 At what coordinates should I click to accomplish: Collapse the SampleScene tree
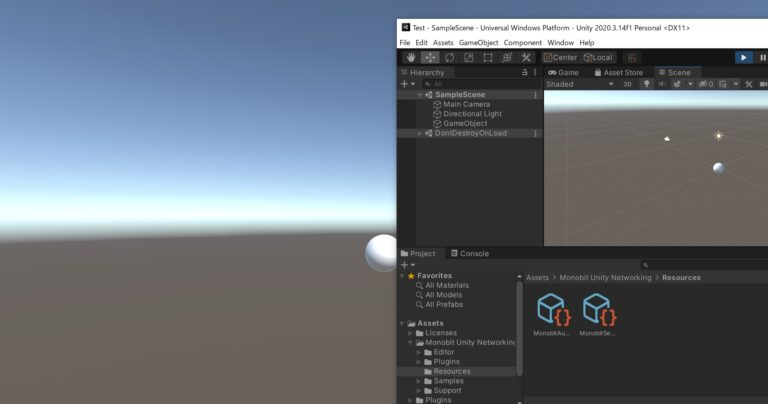point(420,95)
